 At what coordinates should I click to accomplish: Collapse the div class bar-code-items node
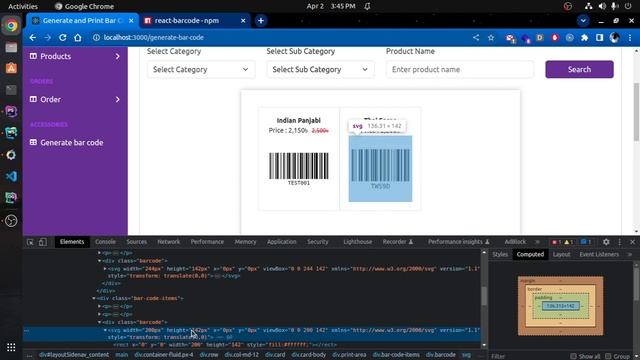pyautogui.click(x=94, y=298)
